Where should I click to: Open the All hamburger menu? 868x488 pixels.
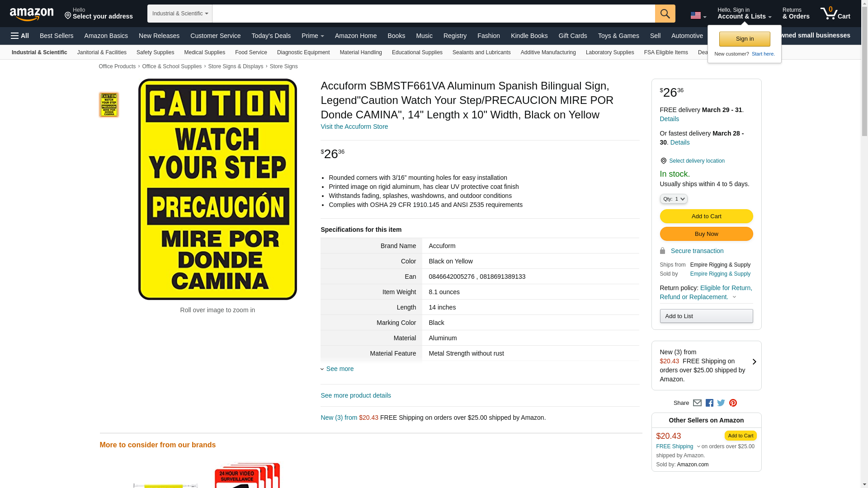click(x=20, y=36)
